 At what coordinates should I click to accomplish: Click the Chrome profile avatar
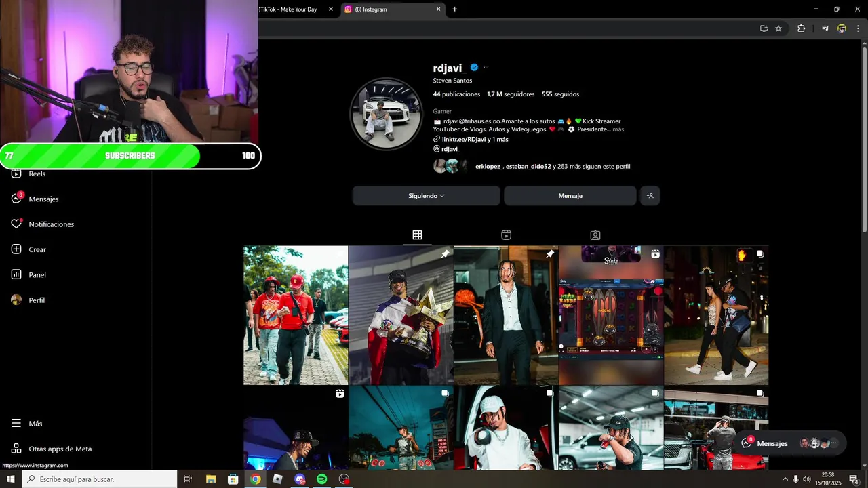pos(842,28)
